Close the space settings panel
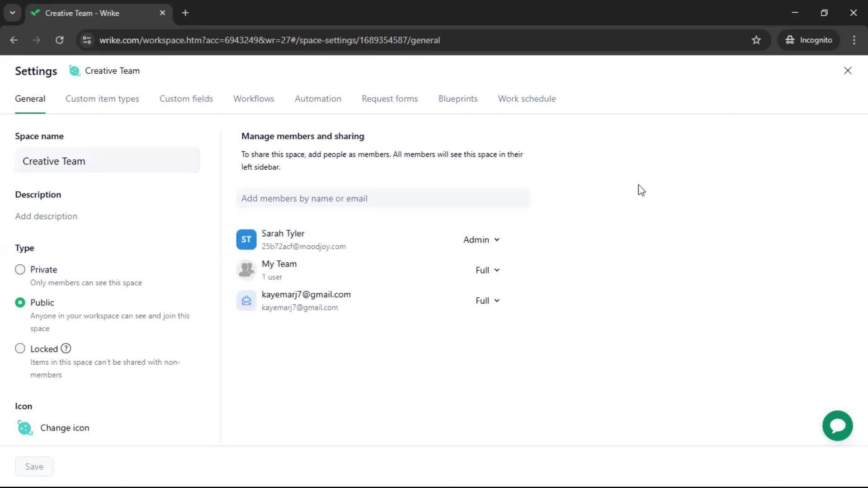This screenshot has height=488, width=868. coord(848,70)
